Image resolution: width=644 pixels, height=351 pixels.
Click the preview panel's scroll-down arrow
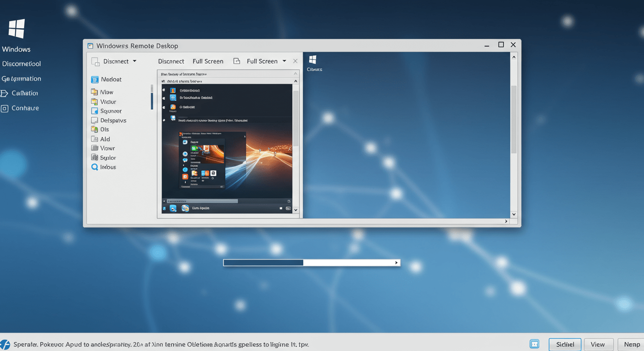click(295, 210)
